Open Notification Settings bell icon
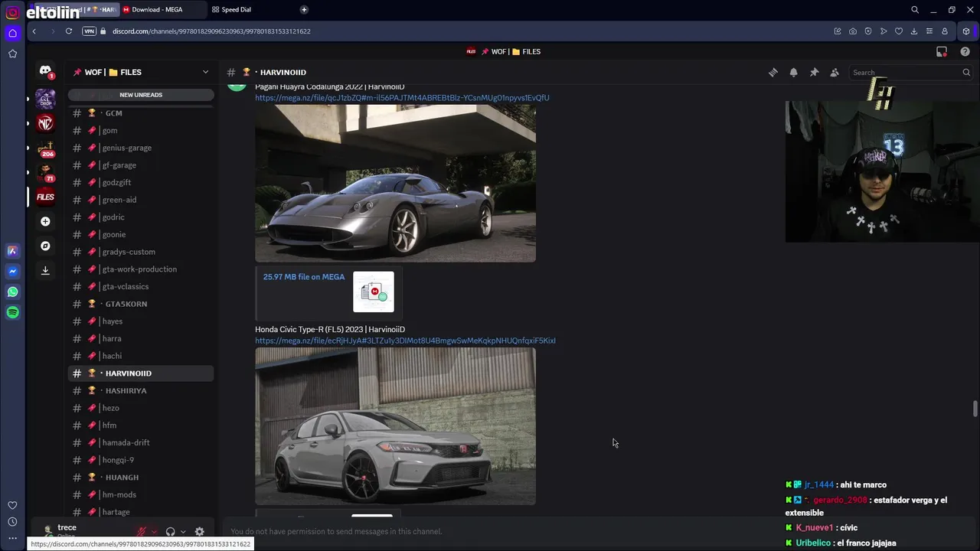This screenshot has width=980, height=551. pyautogui.click(x=794, y=72)
